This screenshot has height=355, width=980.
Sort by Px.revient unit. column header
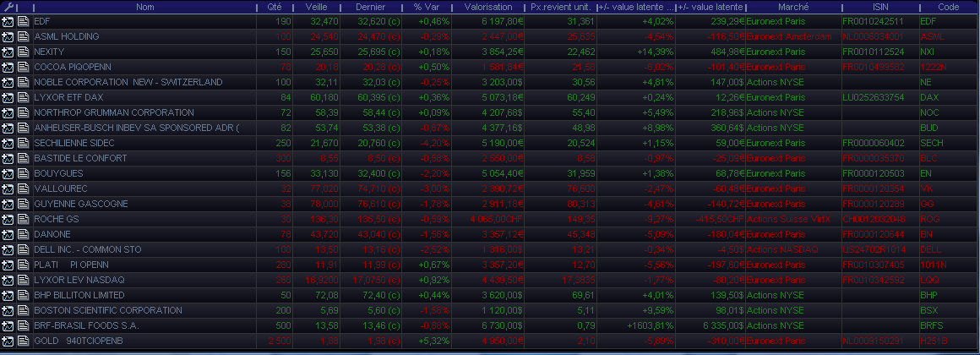pos(561,7)
